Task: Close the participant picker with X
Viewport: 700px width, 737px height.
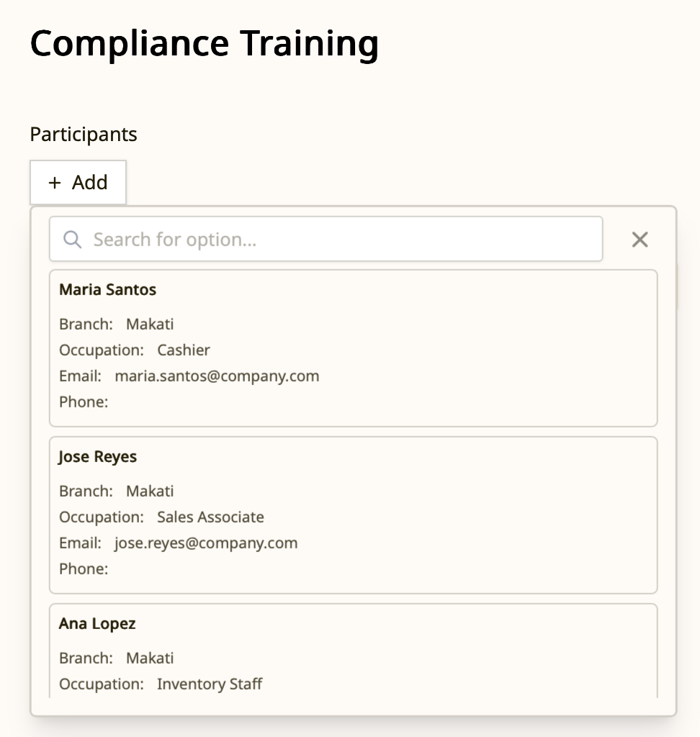Action: point(640,239)
